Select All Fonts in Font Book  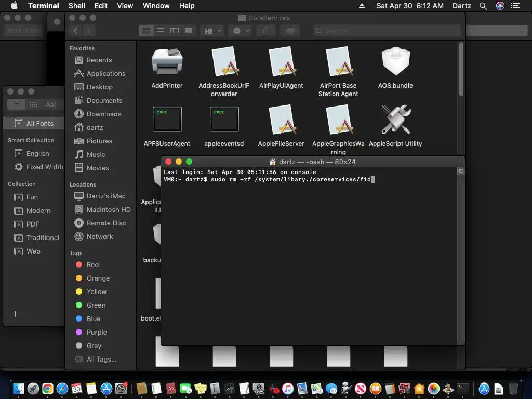coord(34,124)
